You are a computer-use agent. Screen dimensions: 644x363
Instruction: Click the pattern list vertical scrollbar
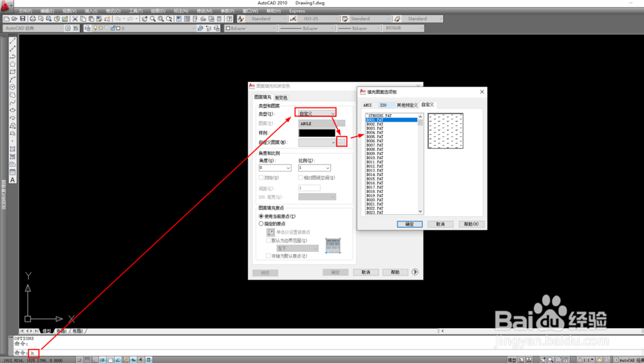pos(420,164)
